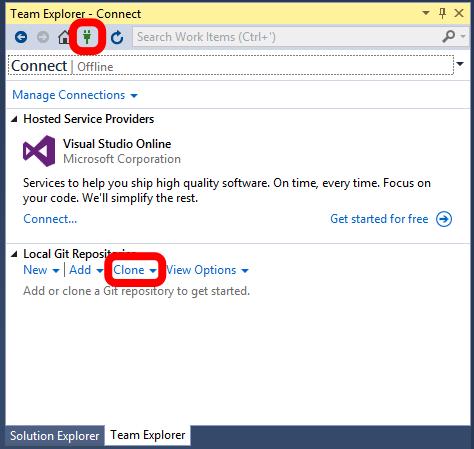
Task: Click the green plug Connect icon
Action: point(87,37)
